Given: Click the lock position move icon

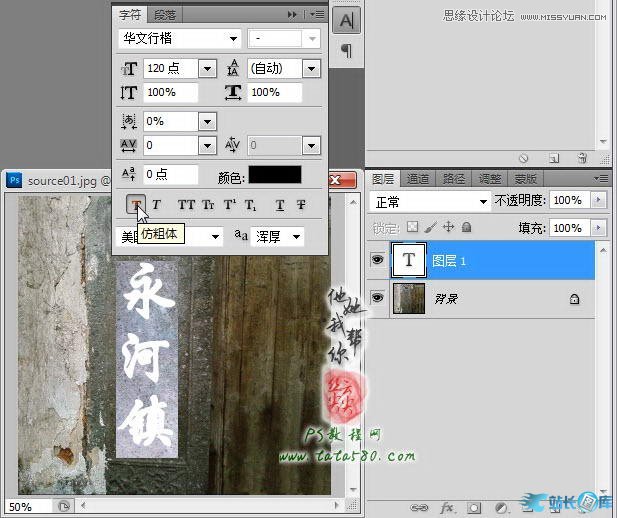Looking at the screenshot, I should click(x=449, y=228).
